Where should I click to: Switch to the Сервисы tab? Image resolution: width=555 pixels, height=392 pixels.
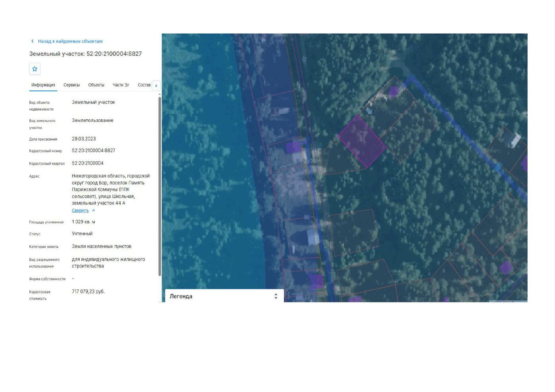[x=72, y=85]
